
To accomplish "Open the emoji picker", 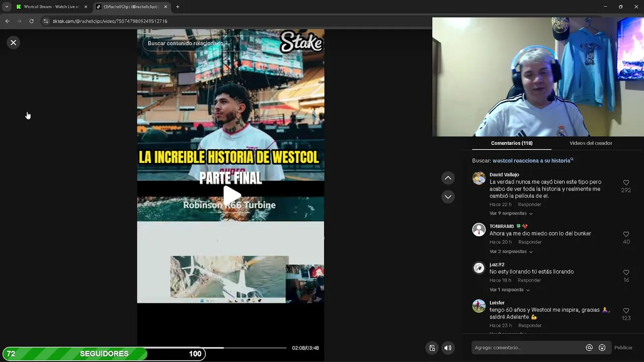I will (602, 348).
